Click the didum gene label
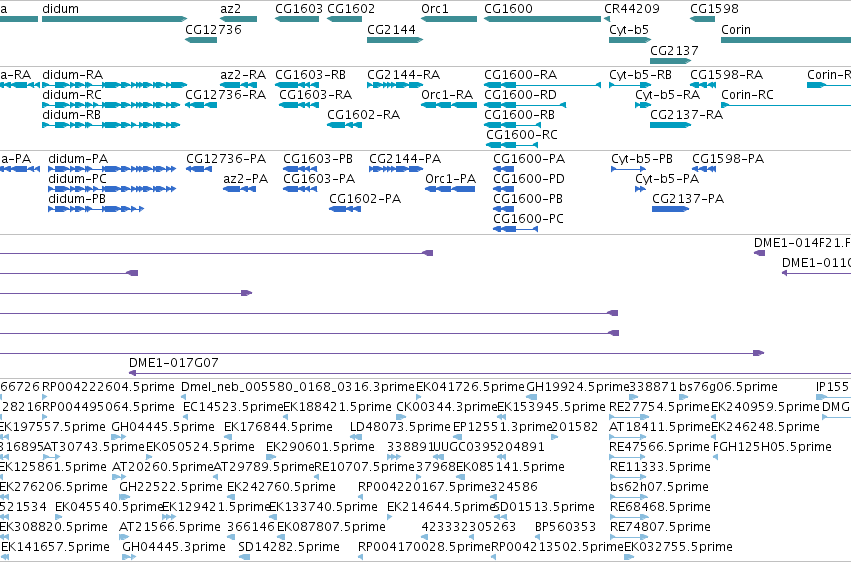The height and width of the screenshot is (562, 851). coord(60,9)
